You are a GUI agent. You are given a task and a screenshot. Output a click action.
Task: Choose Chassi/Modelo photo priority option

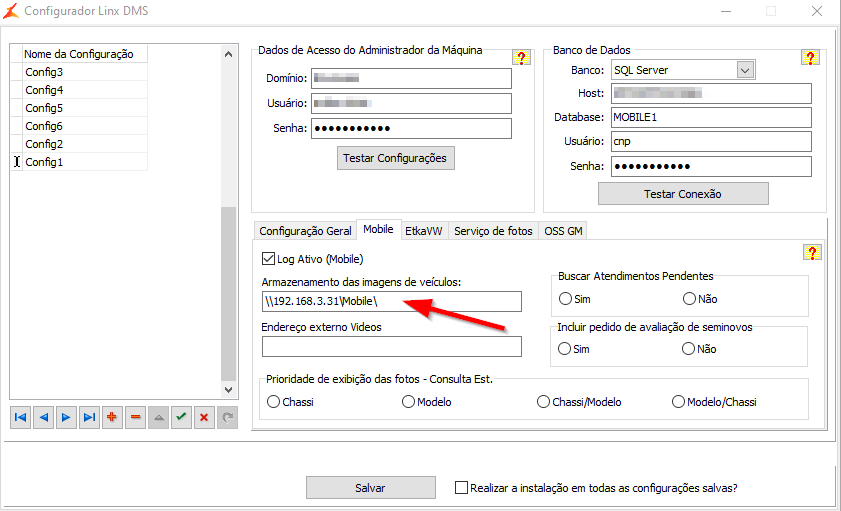click(543, 402)
